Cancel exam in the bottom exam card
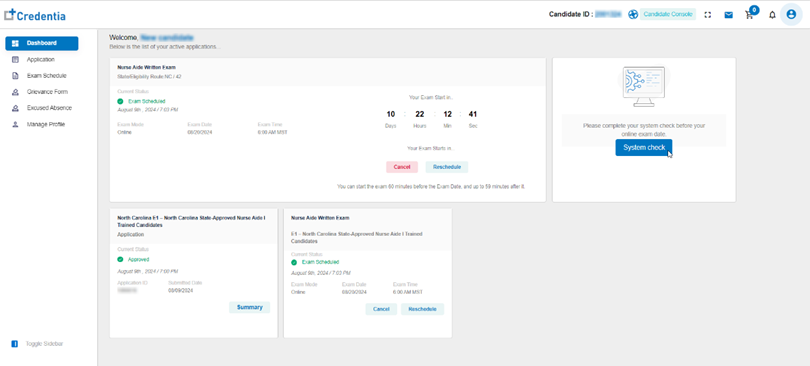Image resolution: width=810 pixels, height=366 pixels. (381, 309)
